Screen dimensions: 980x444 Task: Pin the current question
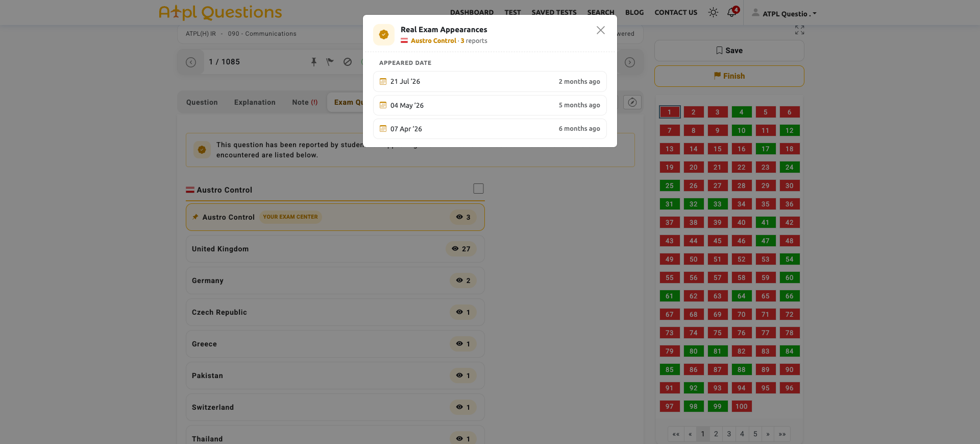coord(314,62)
